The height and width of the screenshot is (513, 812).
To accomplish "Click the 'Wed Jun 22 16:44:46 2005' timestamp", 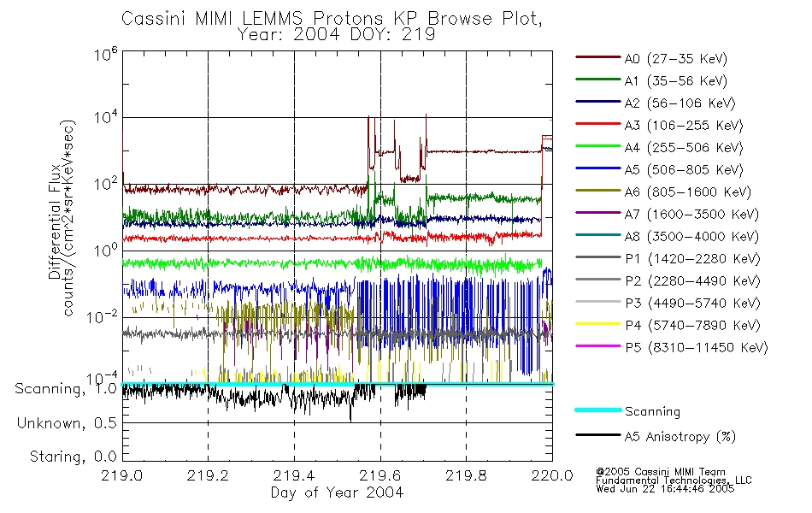I will [665, 489].
